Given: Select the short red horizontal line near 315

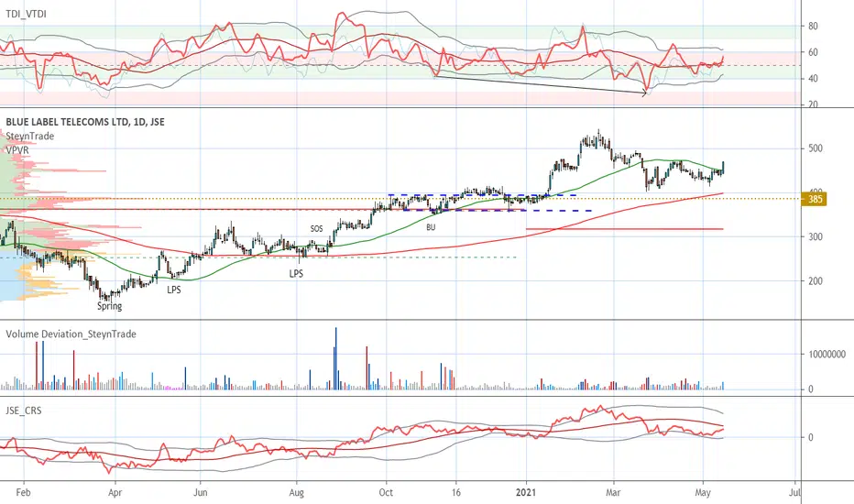Looking at the screenshot, I should [625, 229].
